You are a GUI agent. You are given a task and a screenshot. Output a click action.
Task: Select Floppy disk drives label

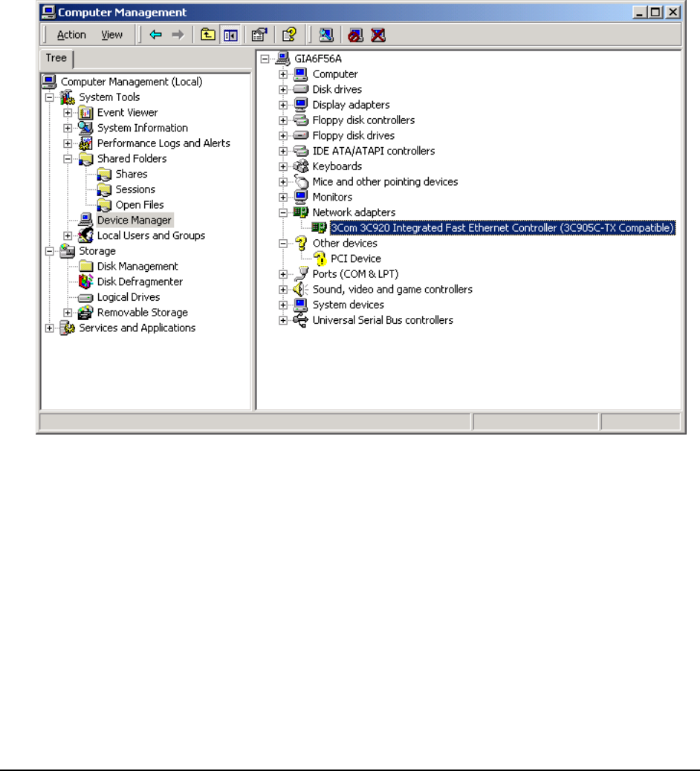[353, 135]
